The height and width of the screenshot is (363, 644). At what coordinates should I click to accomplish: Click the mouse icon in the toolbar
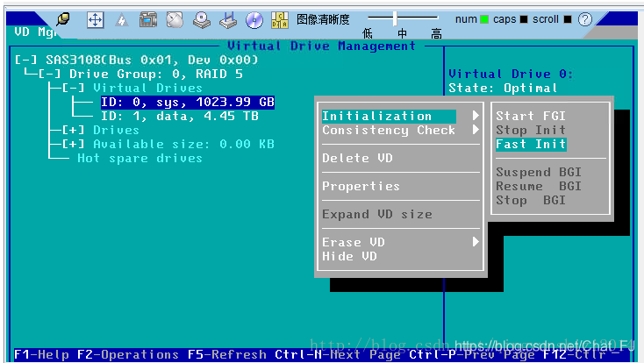point(175,19)
